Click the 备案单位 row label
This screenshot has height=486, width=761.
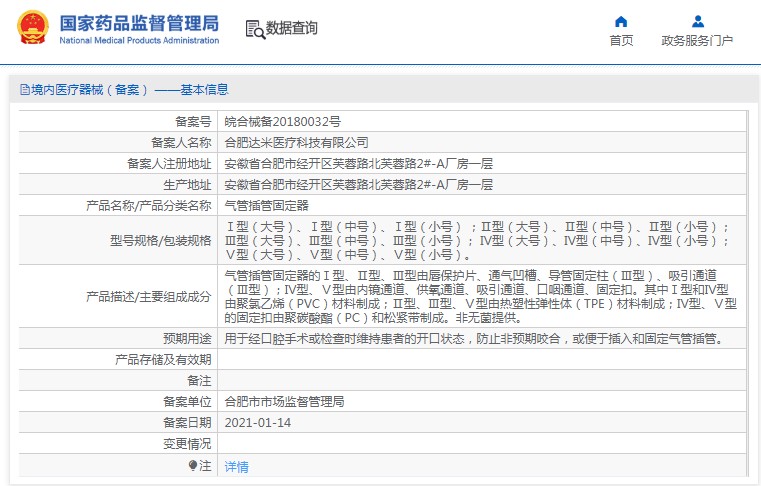187,402
